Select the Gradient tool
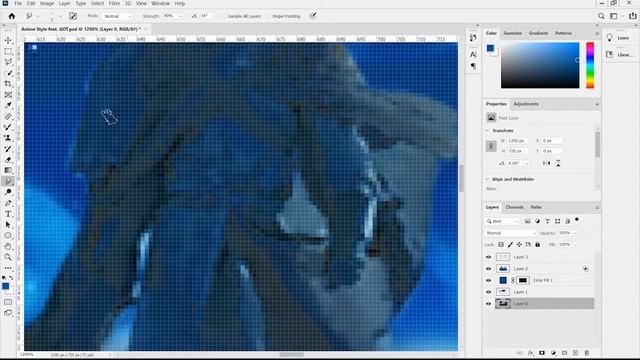 (8, 170)
